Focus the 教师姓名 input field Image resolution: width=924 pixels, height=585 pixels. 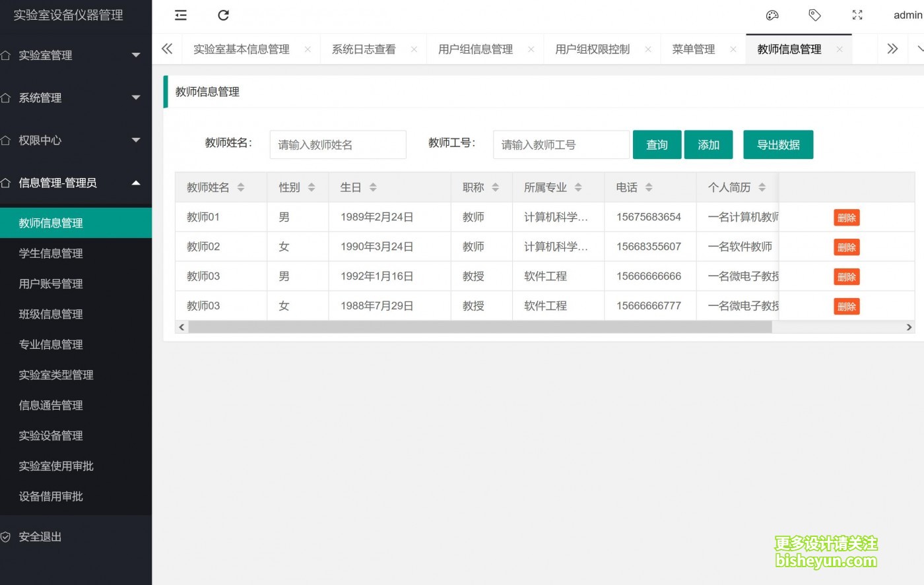coord(338,144)
